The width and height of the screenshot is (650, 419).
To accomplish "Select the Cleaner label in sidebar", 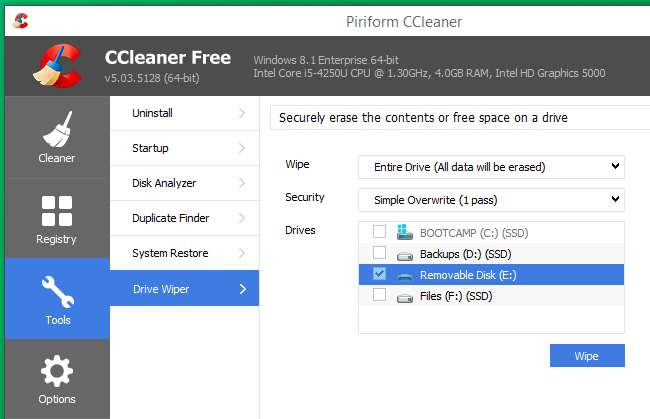I will click(x=57, y=158).
